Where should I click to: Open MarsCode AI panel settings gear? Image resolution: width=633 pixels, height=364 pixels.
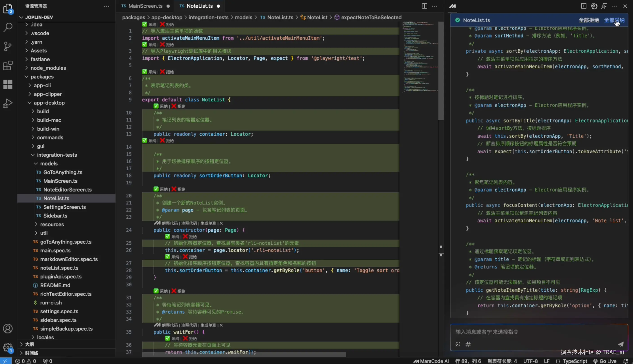[x=594, y=6]
